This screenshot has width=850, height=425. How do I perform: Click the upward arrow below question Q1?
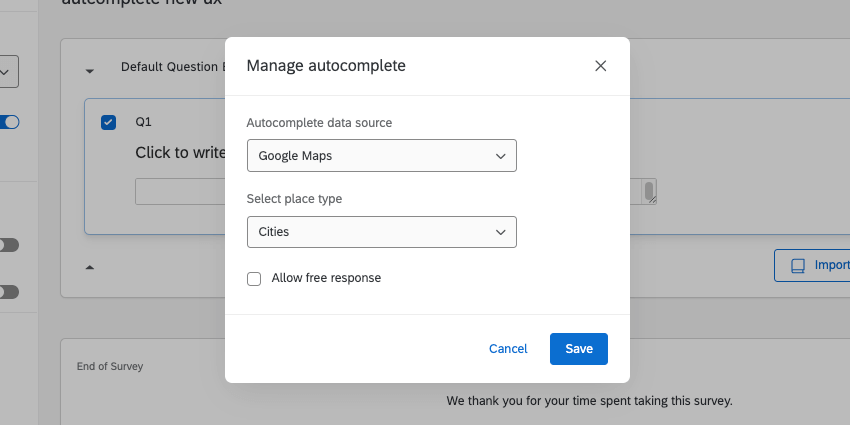coord(90,267)
